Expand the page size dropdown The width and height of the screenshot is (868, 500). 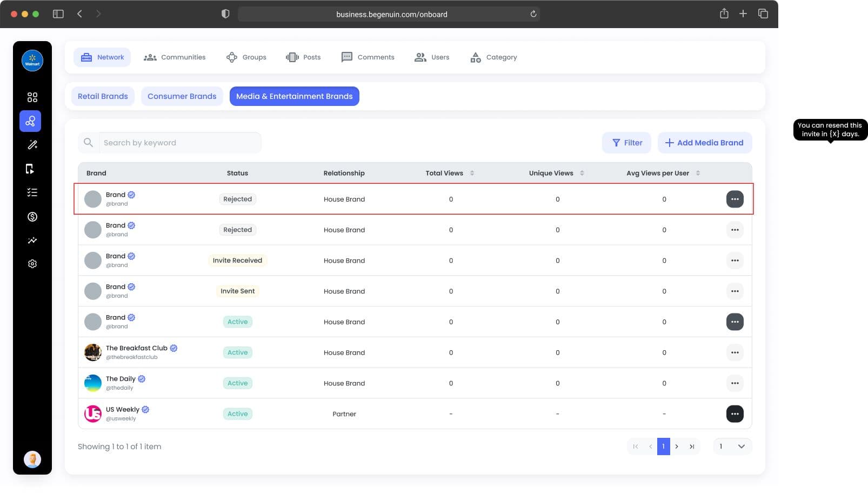(732, 446)
